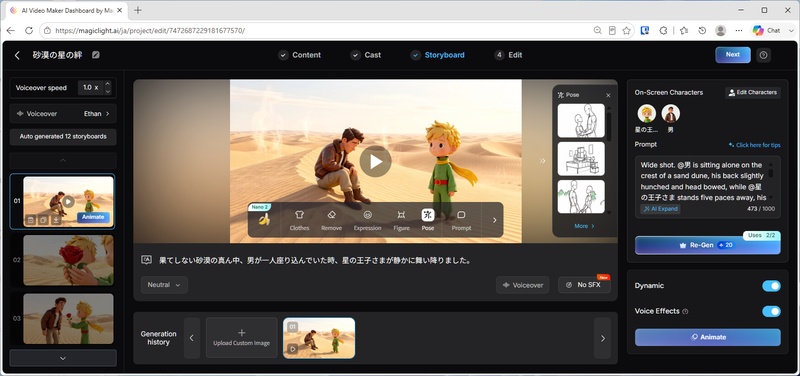The width and height of the screenshot is (800, 376).
Task: Download storyboard 01 image
Action: (56, 220)
